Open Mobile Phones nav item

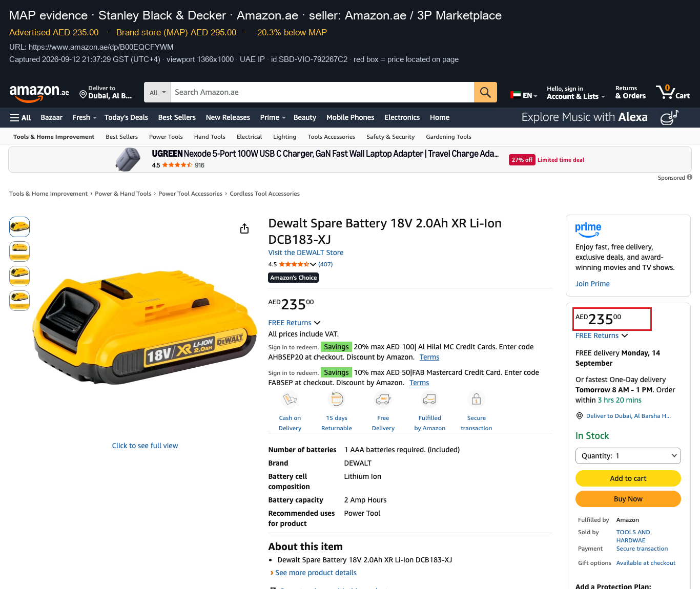coord(351,117)
